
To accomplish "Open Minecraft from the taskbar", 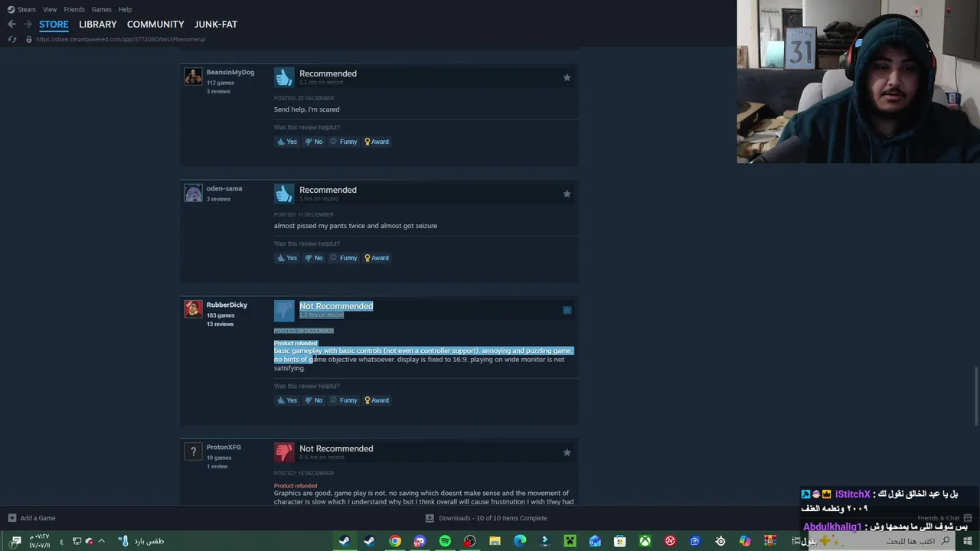I will pyautogui.click(x=570, y=541).
